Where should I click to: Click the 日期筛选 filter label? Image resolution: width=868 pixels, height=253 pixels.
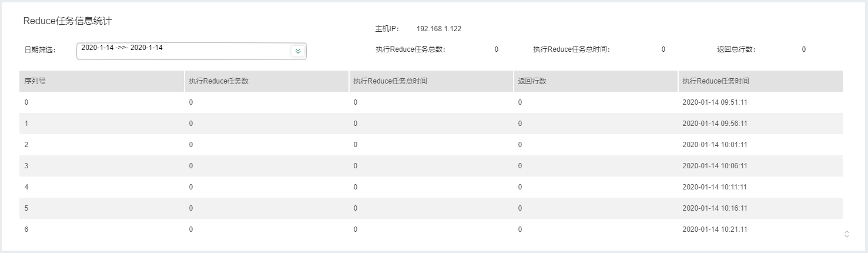click(39, 50)
